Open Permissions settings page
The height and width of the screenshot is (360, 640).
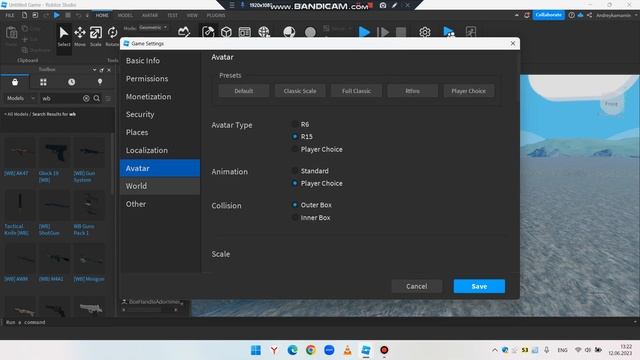[x=160, y=78]
